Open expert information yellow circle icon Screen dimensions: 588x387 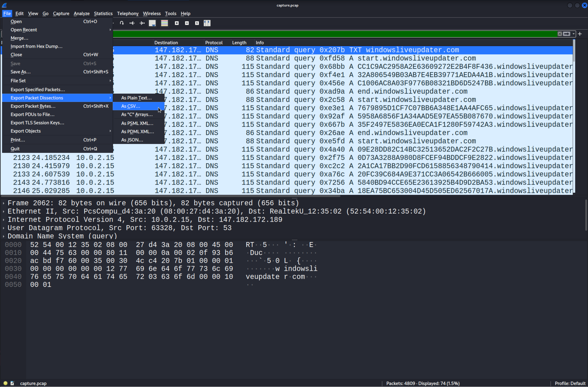[5, 383]
